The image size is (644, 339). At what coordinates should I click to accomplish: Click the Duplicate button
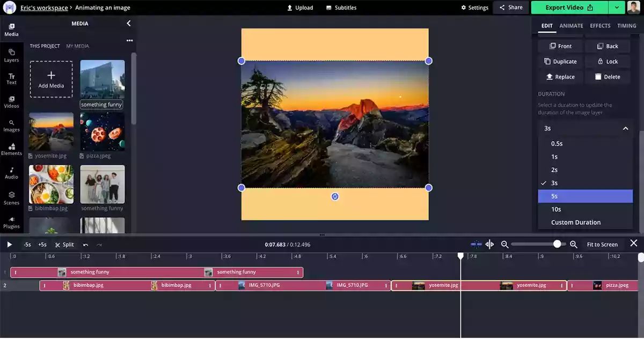[x=560, y=62]
